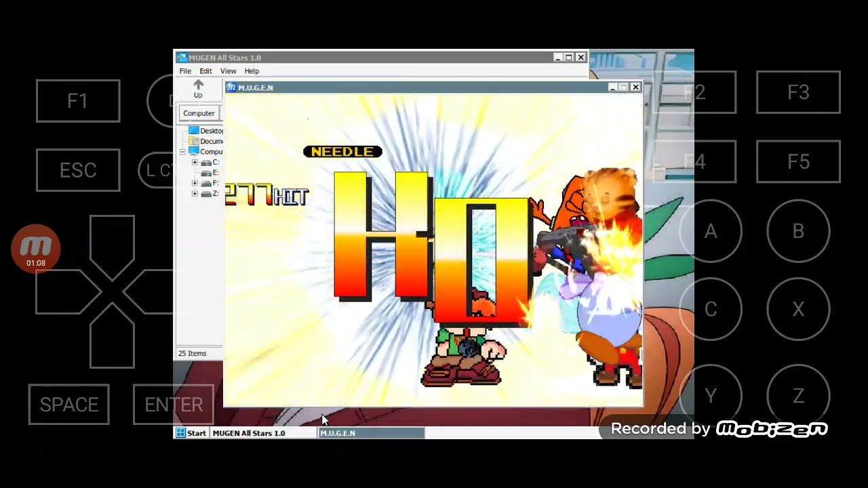Open the File menu in MUGEN All Stars
This screenshot has width=868, height=488.
click(x=185, y=71)
